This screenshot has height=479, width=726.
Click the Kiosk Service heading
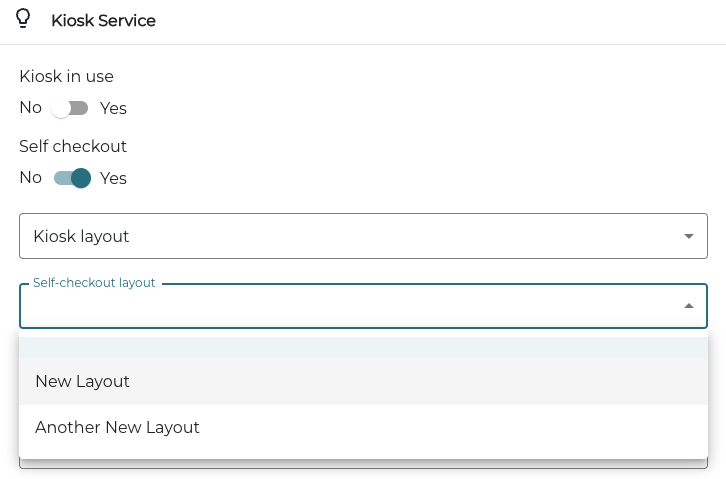(x=103, y=20)
